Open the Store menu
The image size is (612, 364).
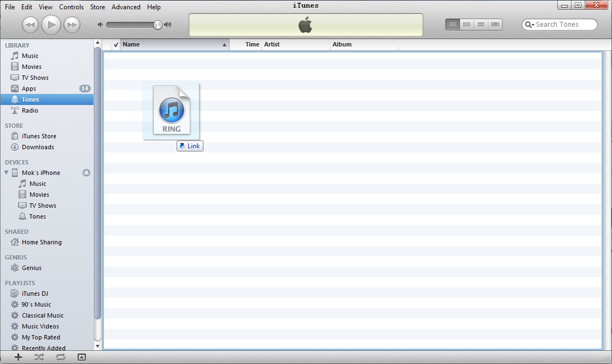(97, 7)
